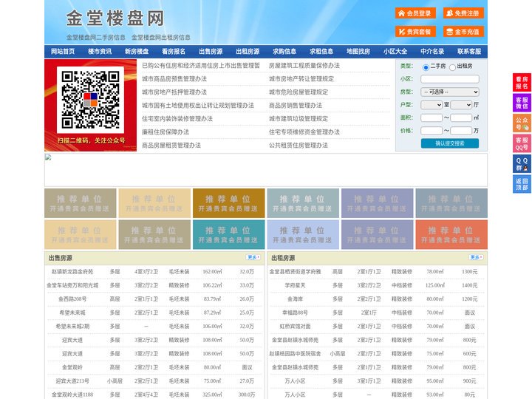Open the 求购信息 navigation item
The height and width of the screenshot is (399, 532).
click(284, 52)
